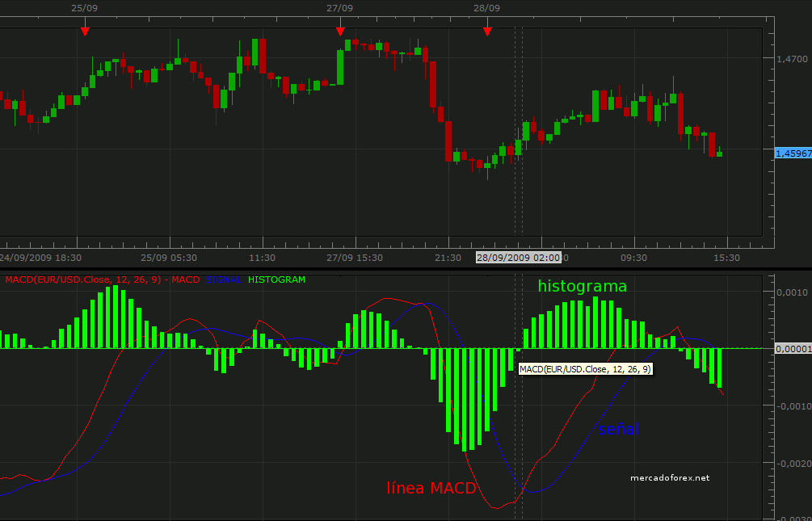Click the final 15:30 time label without date
Viewport: 812px width, 521px height.
tap(726, 258)
